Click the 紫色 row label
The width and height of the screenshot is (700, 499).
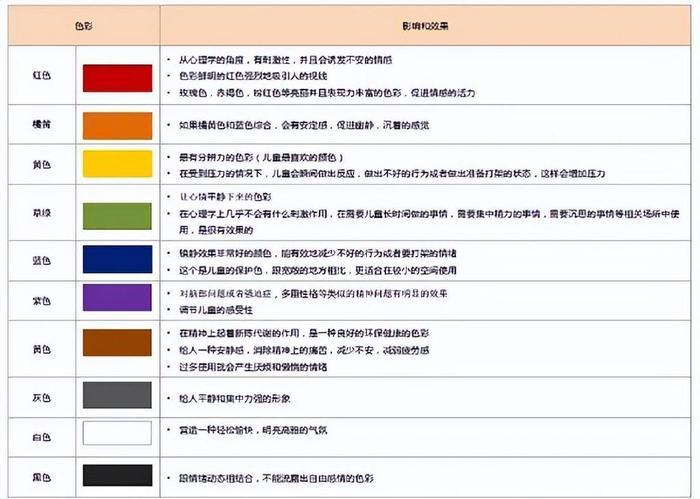tap(41, 301)
